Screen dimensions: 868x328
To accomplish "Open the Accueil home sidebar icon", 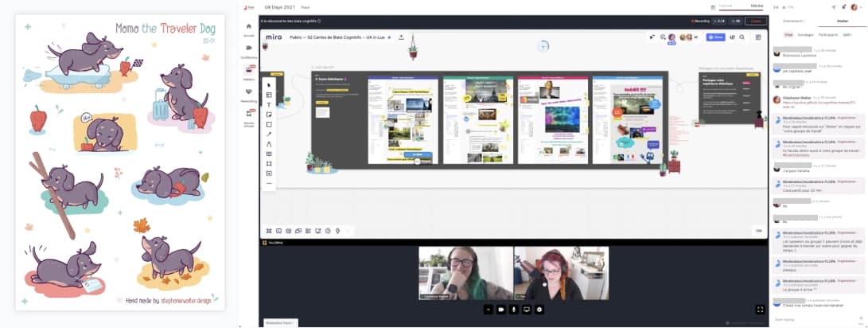I will 248,28.
